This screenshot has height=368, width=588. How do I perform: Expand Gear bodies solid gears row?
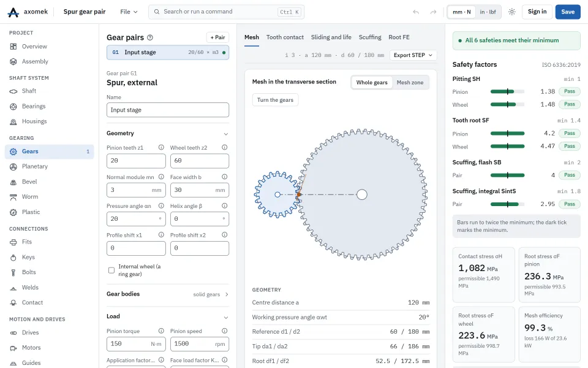[168, 294]
